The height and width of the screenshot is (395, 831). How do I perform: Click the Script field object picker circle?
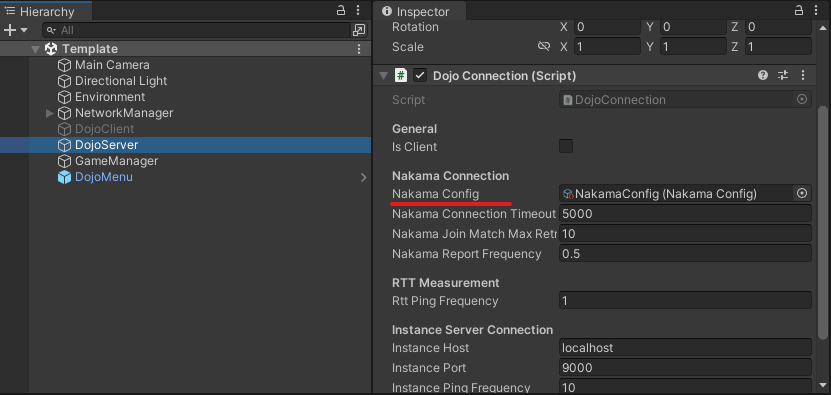click(x=802, y=100)
